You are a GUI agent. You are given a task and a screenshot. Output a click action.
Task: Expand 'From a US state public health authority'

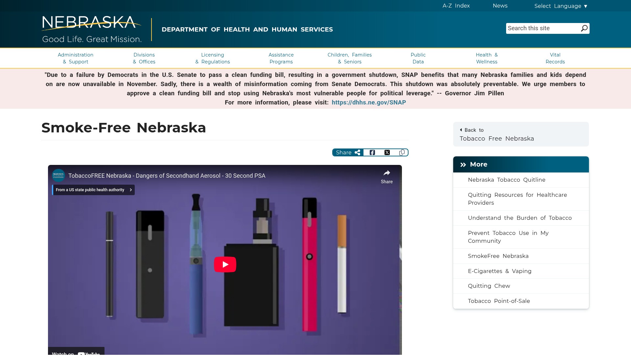[93, 190]
